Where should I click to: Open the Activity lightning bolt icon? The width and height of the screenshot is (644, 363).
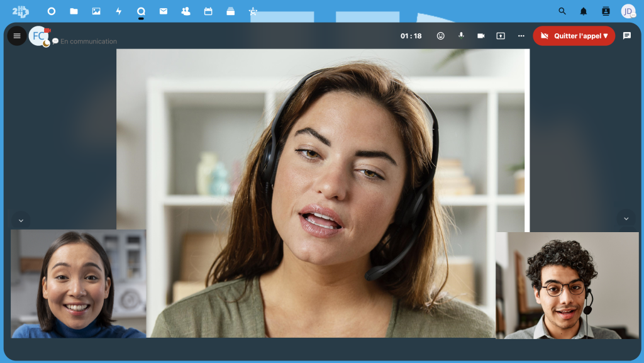point(118,11)
